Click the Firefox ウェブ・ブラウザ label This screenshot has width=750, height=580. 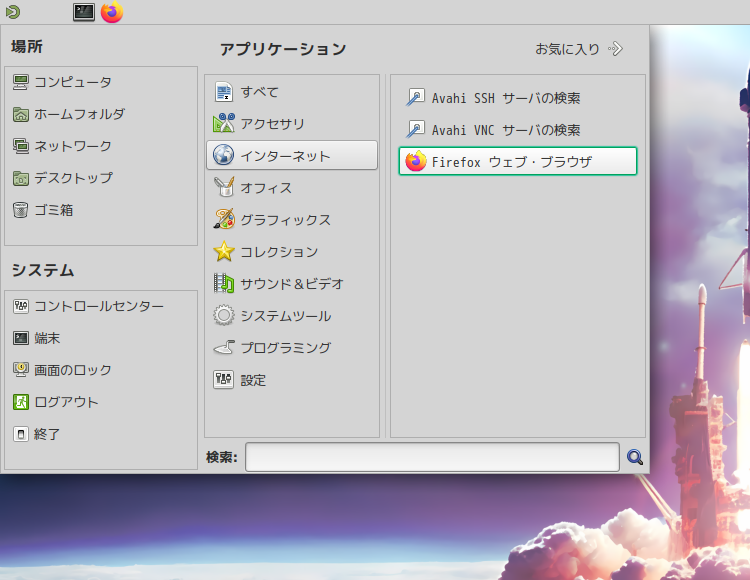pyautogui.click(x=512, y=162)
